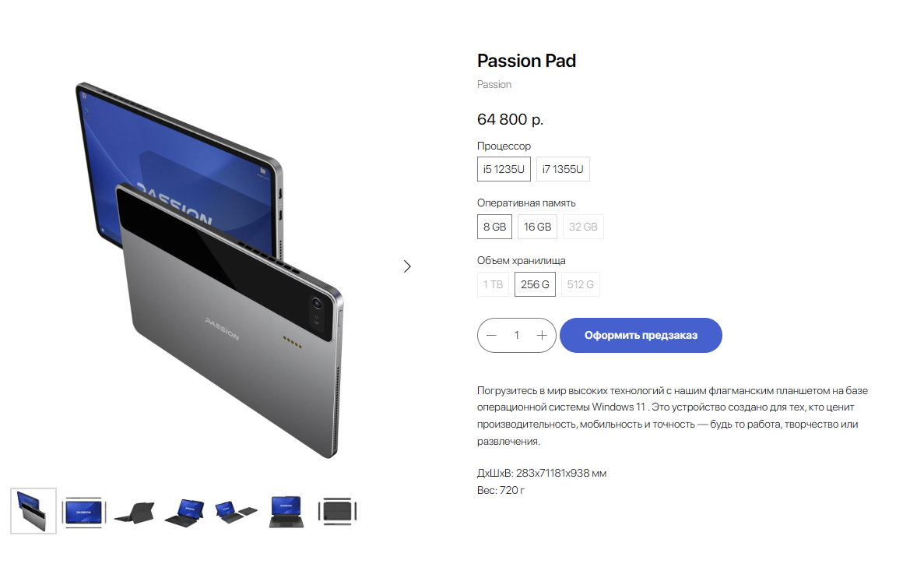This screenshot has width=924, height=578.
Task: Choose 256 G storage option
Action: pos(535,285)
